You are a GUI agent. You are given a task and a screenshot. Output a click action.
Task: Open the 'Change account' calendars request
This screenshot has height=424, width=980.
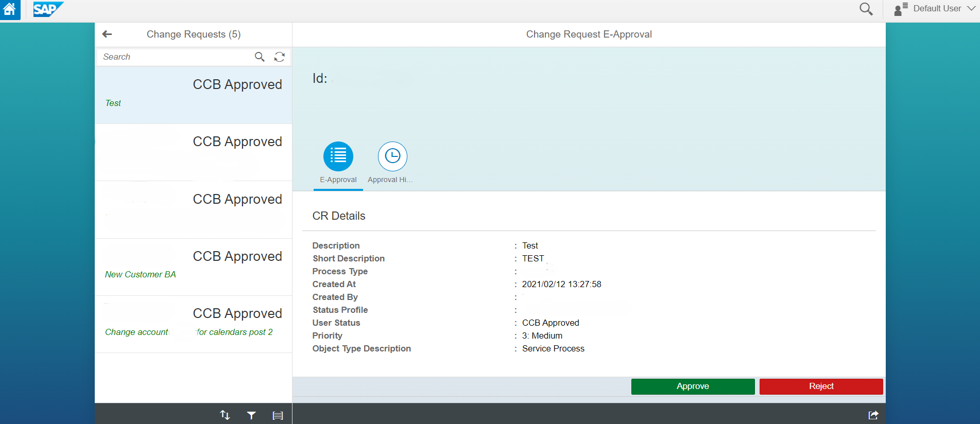(193, 324)
